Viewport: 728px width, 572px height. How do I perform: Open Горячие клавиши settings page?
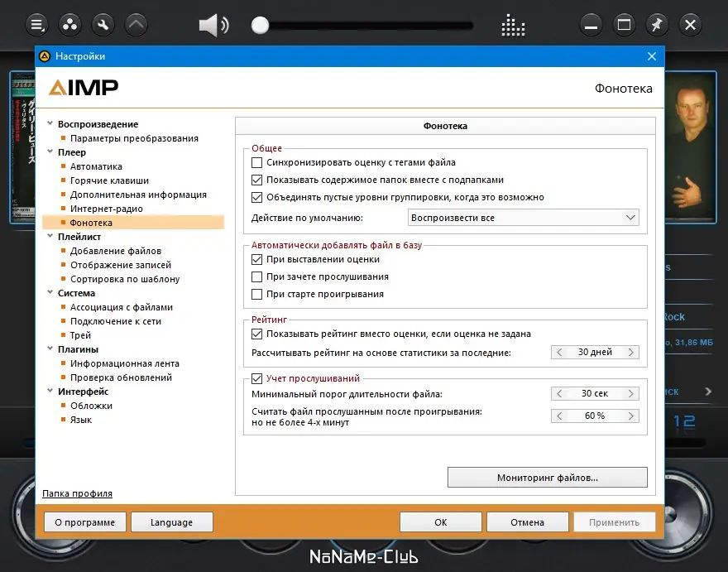(x=109, y=180)
